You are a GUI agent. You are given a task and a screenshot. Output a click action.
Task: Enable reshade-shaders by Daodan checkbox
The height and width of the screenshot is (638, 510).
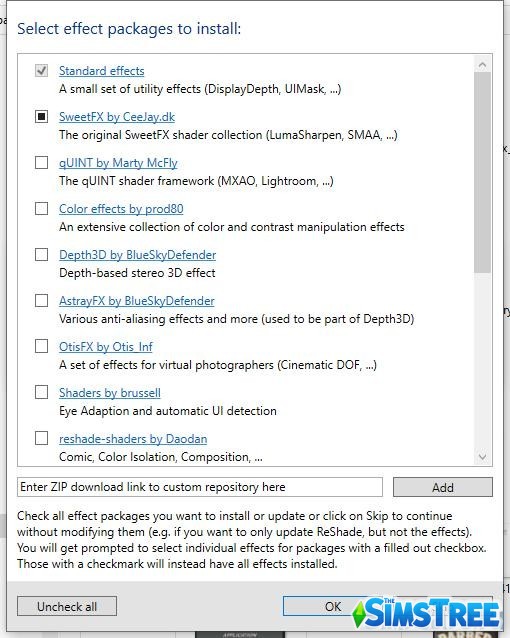click(42, 439)
